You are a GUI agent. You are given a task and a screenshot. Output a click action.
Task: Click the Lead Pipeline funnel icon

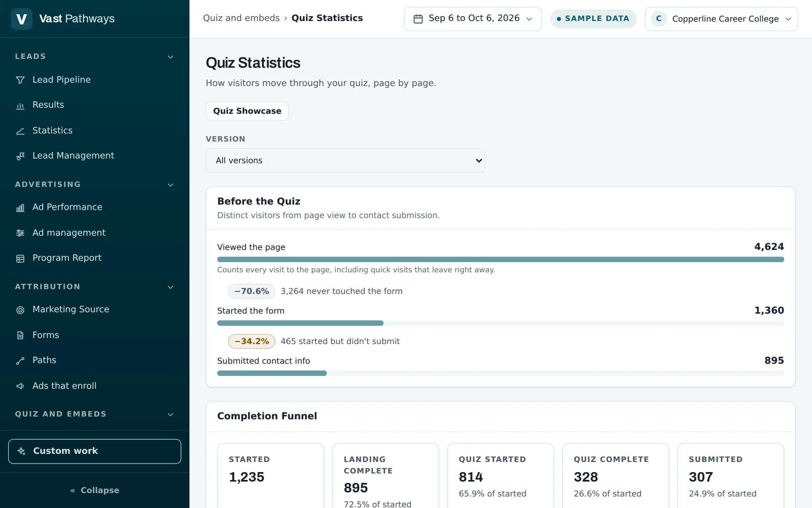point(20,80)
